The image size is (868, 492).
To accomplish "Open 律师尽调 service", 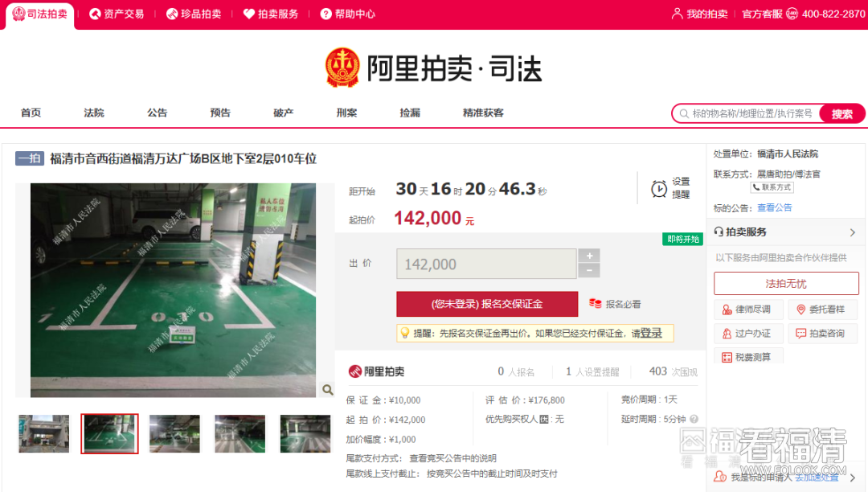I will (x=750, y=310).
